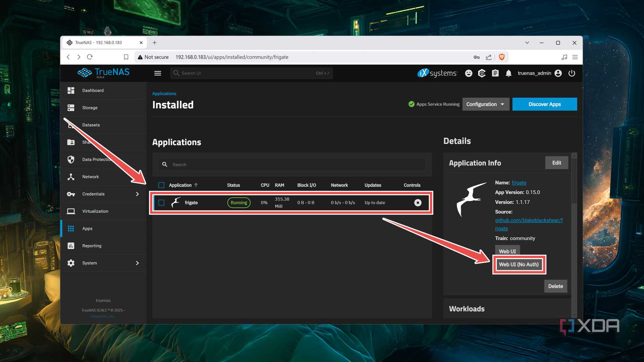
Task: Open the frigate name link
Action: pos(519,183)
